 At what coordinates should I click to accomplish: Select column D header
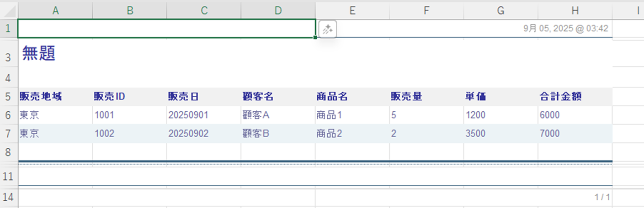278,11
